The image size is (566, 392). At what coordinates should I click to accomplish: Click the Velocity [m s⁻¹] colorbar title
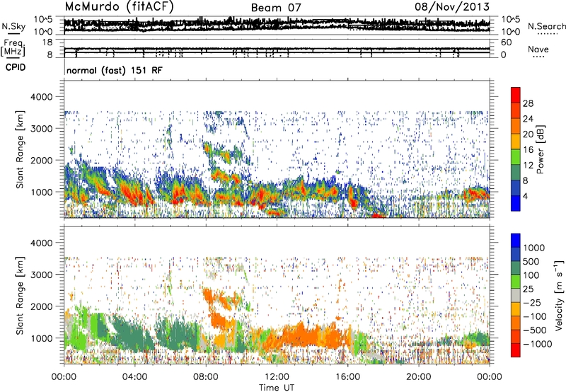[559, 295]
